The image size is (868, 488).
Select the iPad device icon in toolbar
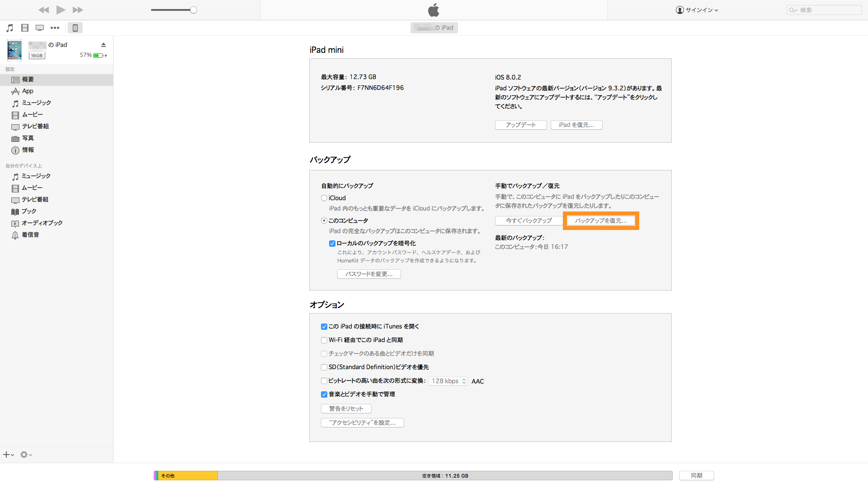click(x=75, y=28)
